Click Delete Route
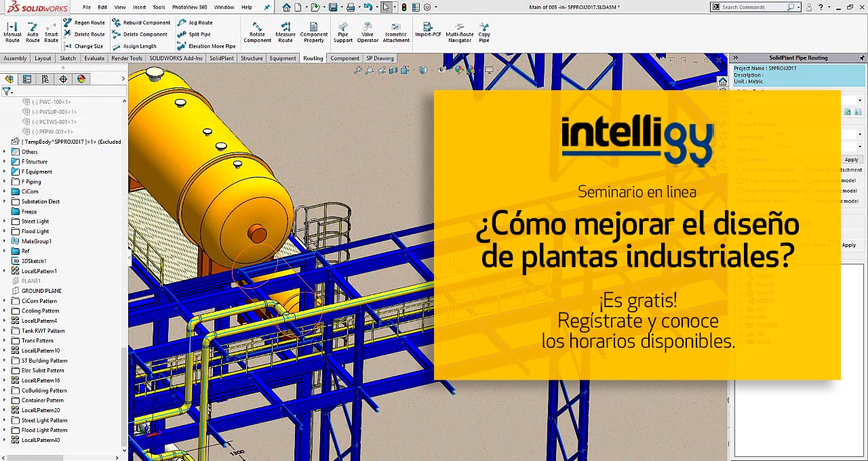This screenshot has height=461, width=868. [84, 34]
